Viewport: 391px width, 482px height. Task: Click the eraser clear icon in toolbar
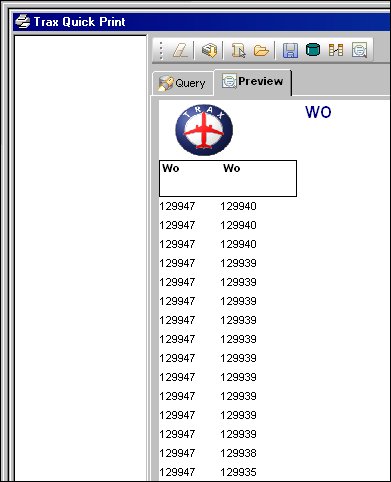click(181, 51)
